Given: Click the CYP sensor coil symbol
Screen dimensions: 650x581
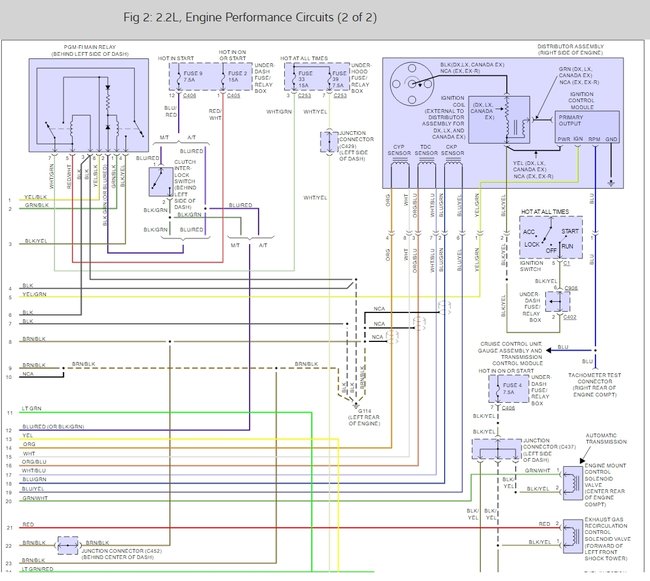Looking at the screenshot, I should point(399,162).
